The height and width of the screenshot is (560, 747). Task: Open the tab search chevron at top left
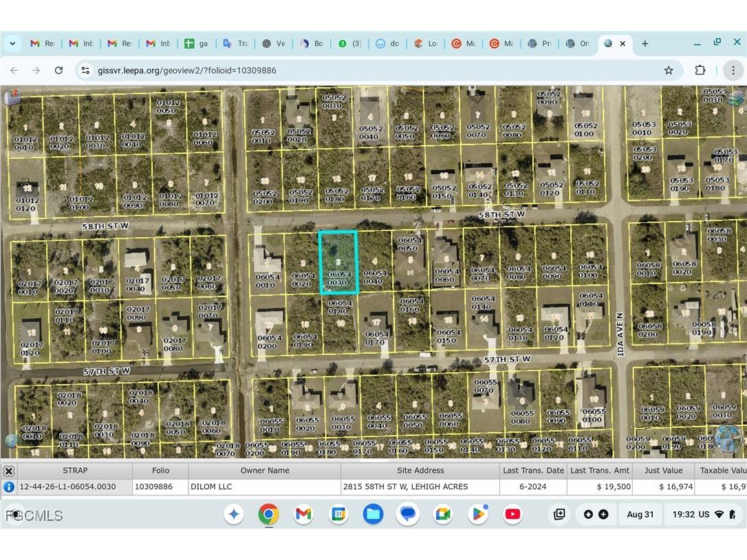(x=12, y=43)
